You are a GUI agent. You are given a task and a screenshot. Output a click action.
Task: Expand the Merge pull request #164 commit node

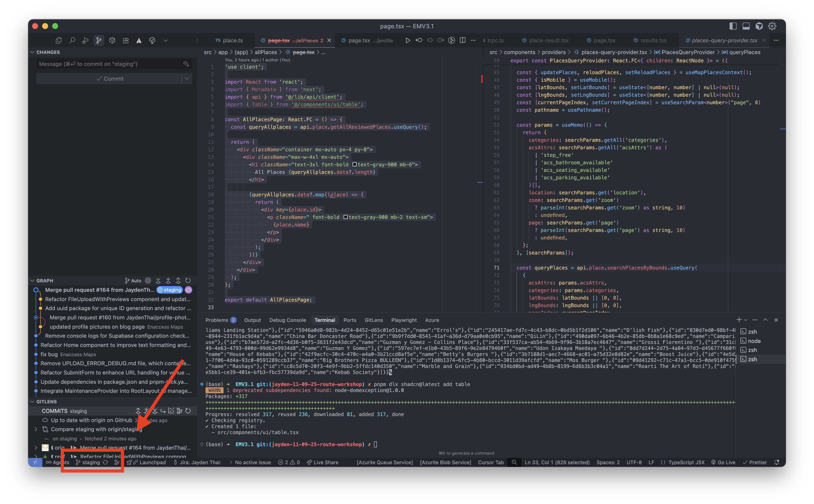pyautogui.click(x=36, y=448)
